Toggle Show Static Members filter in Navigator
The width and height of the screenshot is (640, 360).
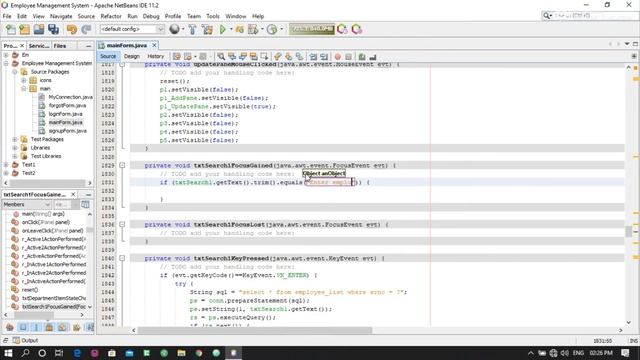pos(36,327)
